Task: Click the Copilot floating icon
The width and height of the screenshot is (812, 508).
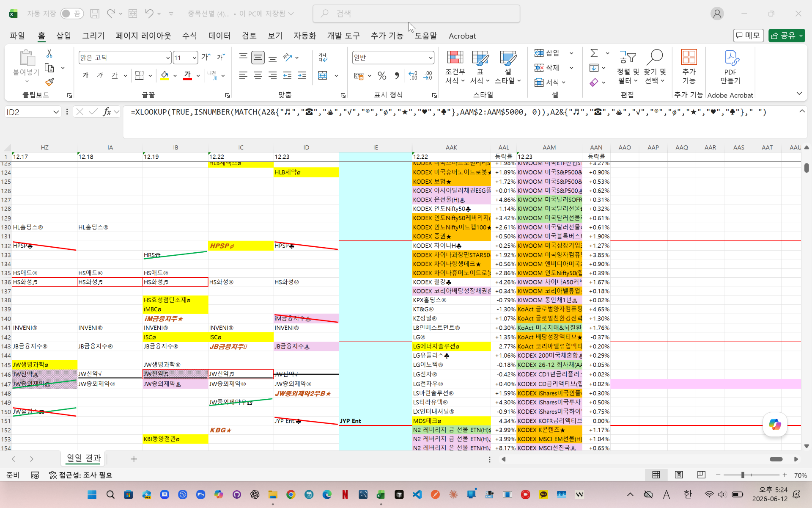Action: coord(775,424)
